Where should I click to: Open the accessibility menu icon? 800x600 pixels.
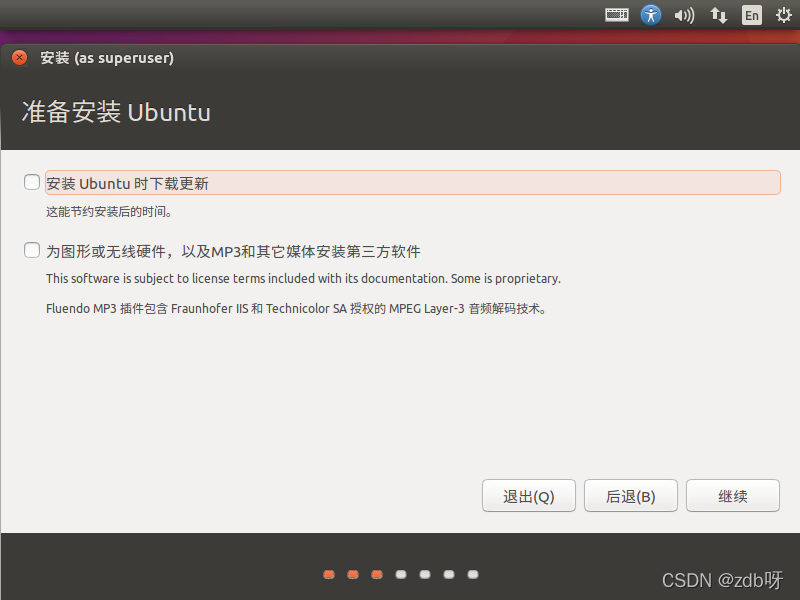click(651, 15)
